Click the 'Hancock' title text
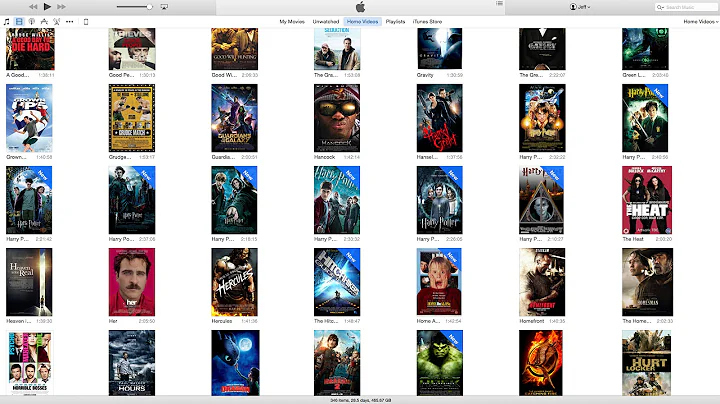The image size is (720, 404). point(325,157)
